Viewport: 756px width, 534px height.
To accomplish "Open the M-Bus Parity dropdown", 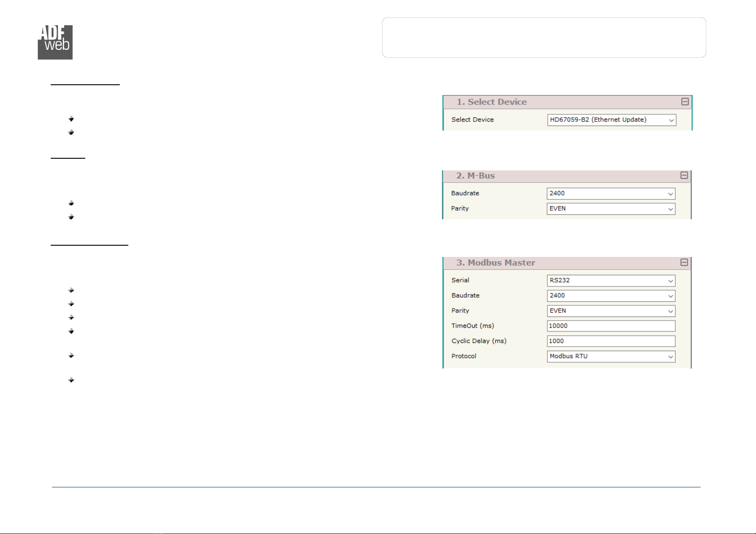I will pyautogui.click(x=611, y=208).
